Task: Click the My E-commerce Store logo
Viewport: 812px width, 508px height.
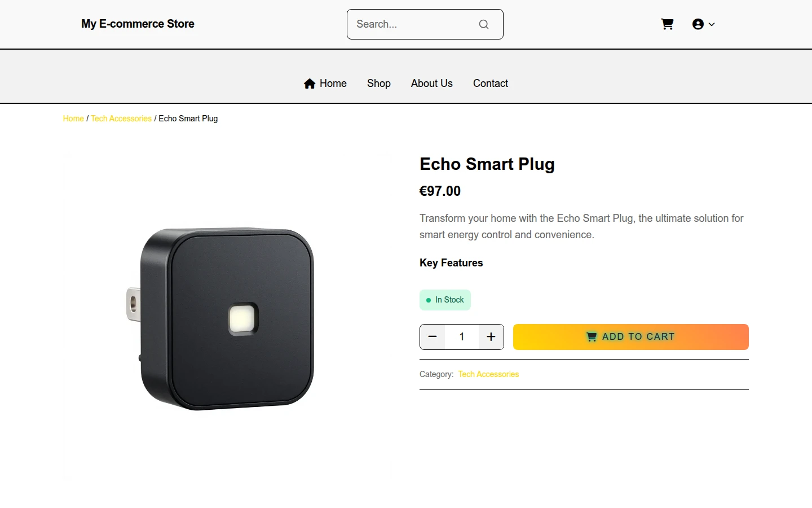Action: pos(138,24)
